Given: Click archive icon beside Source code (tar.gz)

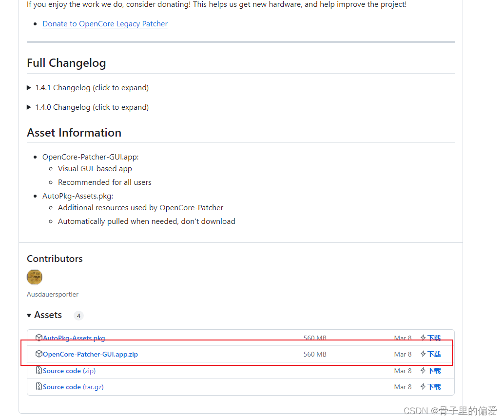Looking at the screenshot, I should point(39,386).
